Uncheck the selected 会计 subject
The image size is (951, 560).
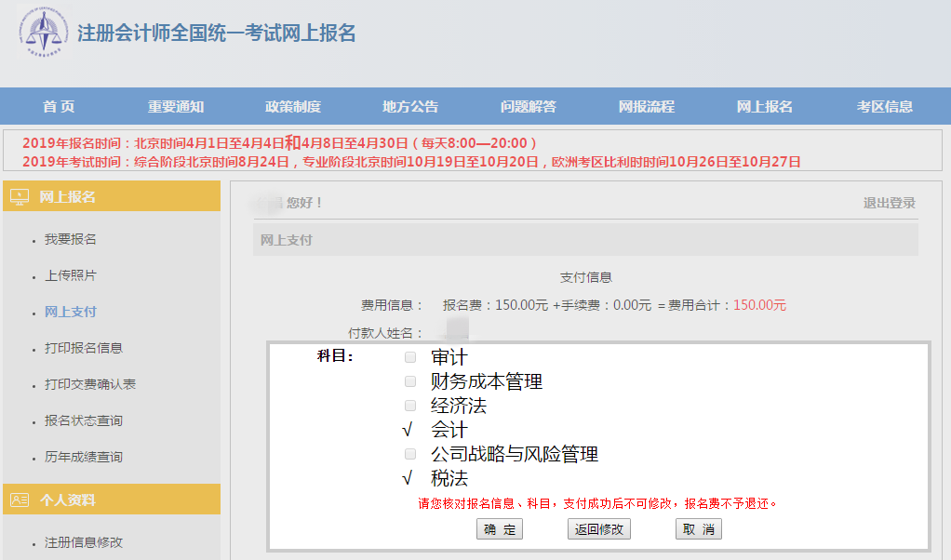point(409,430)
